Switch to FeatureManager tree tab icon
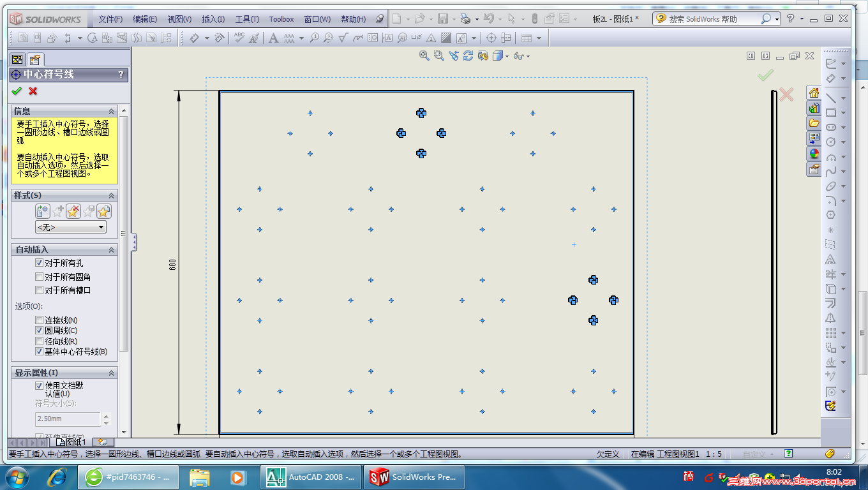The image size is (868, 490). [x=17, y=59]
